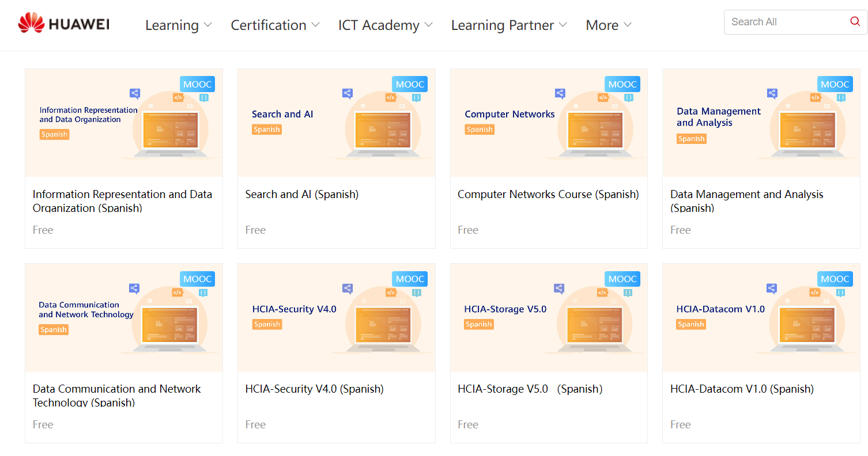Open the ICT Academy menu
The image size is (868, 456).
[x=385, y=25]
